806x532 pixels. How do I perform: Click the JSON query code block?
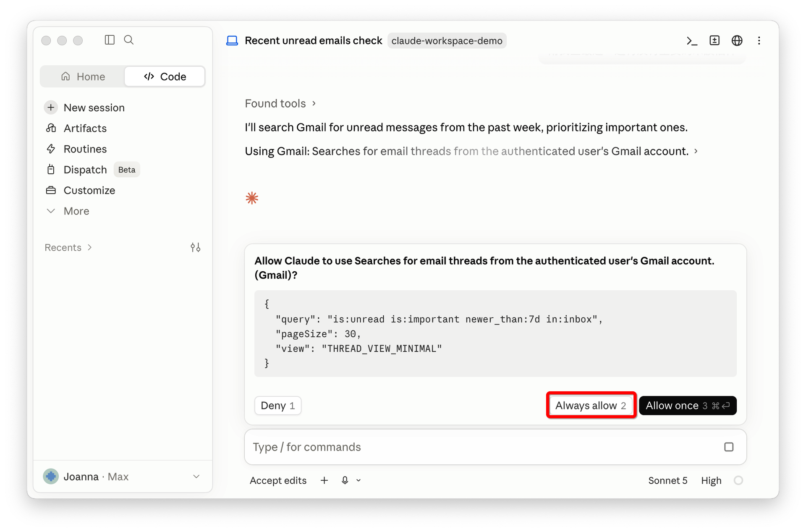(x=495, y=333)
